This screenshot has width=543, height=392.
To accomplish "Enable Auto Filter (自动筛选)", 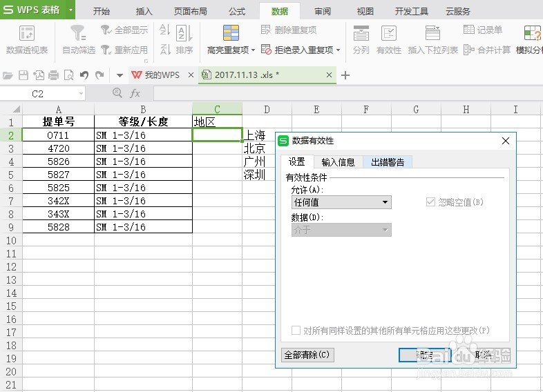I will click(78, 40).
